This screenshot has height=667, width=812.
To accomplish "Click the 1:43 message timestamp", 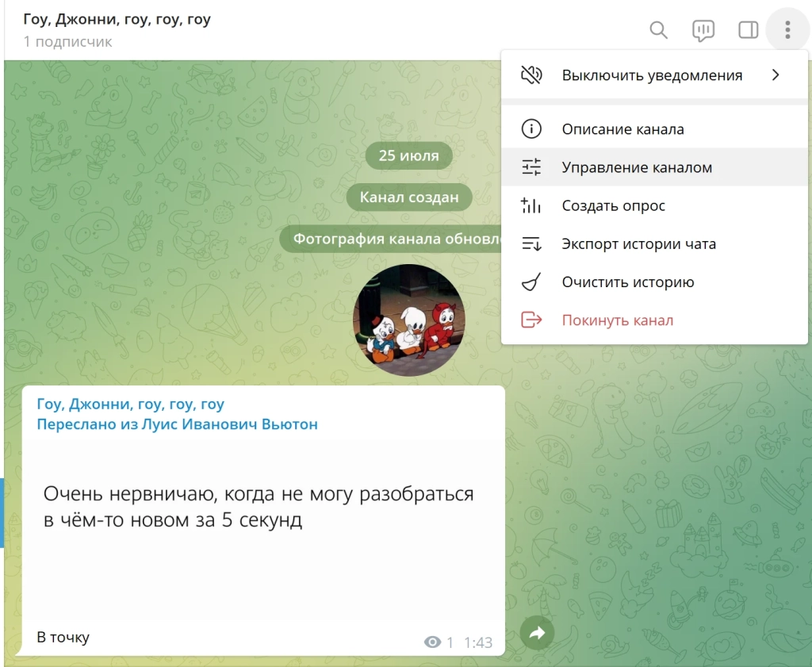I will pos(478,642).
